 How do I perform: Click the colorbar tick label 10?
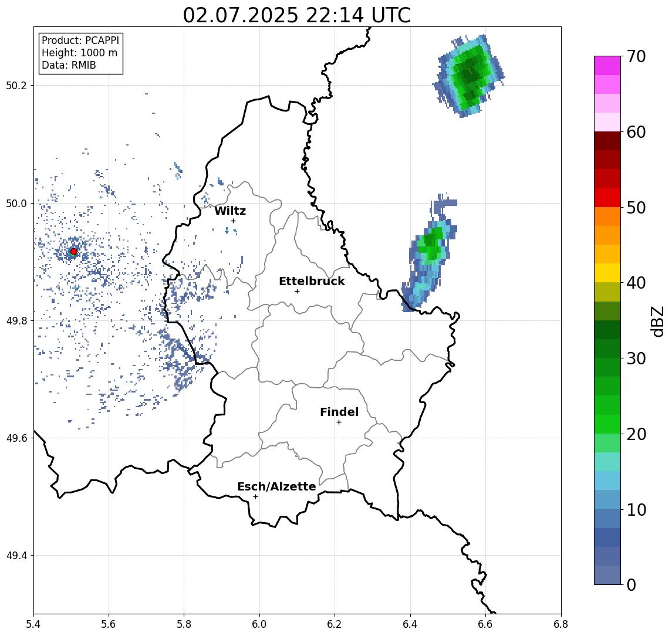pyautogui.click(x=636, y=509)
